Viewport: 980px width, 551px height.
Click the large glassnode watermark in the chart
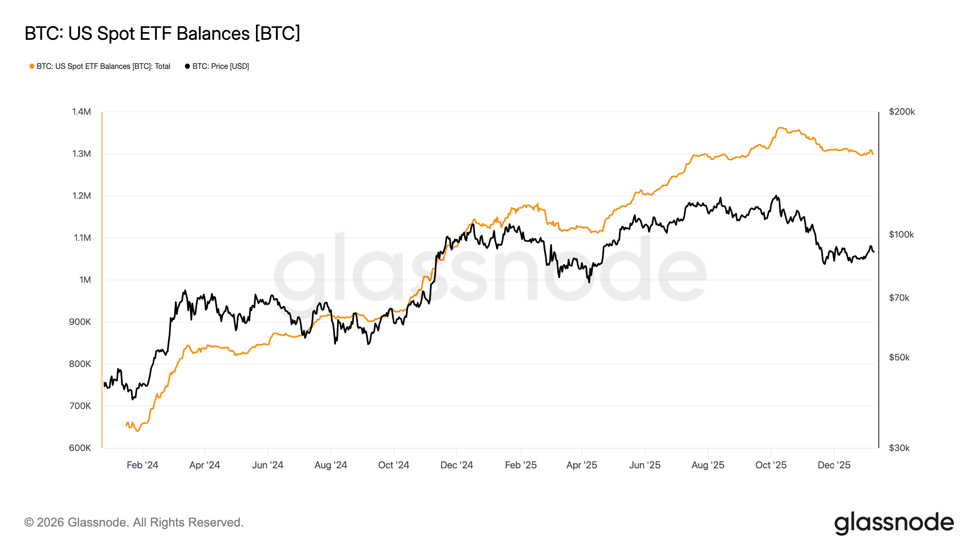tap(490, 270)
